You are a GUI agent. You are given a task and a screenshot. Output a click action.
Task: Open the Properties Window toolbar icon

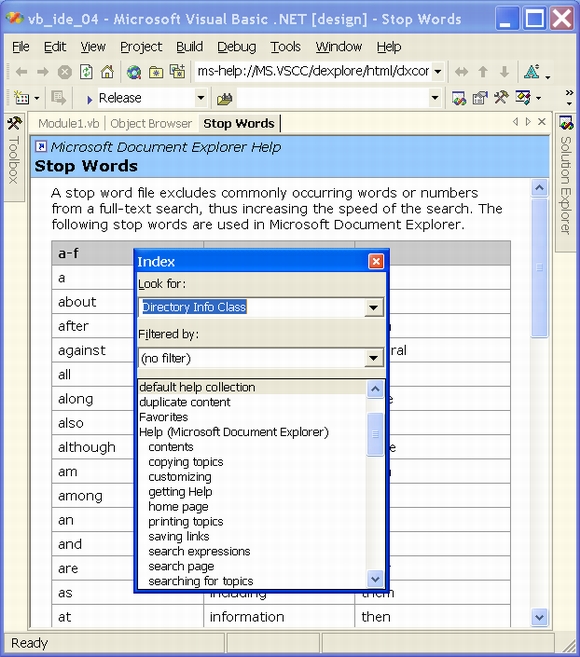coord(480,98)
